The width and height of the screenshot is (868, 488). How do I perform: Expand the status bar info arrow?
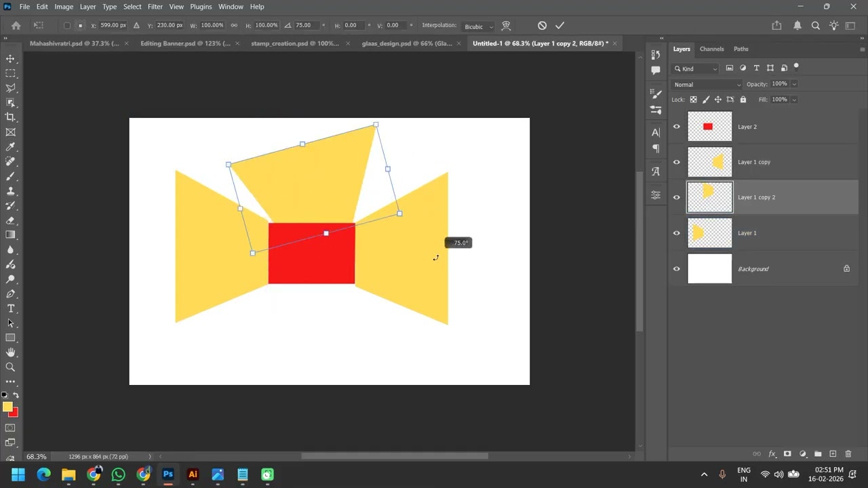150,457
